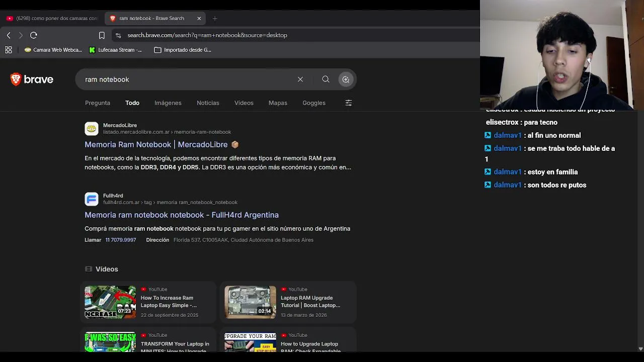The image size is (644, 362).
Task: Select the Todo results tab
Action: coord(132,103)
